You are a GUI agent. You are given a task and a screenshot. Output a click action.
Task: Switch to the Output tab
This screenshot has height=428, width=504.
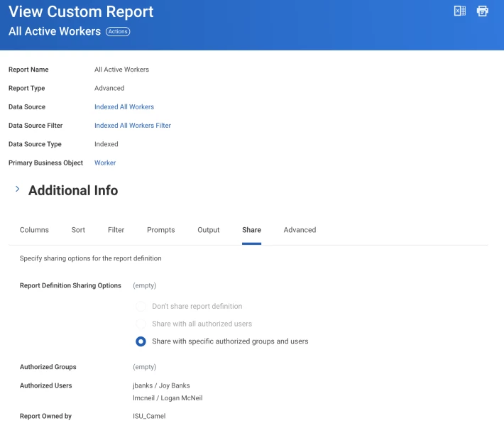[x=208, y=230]
